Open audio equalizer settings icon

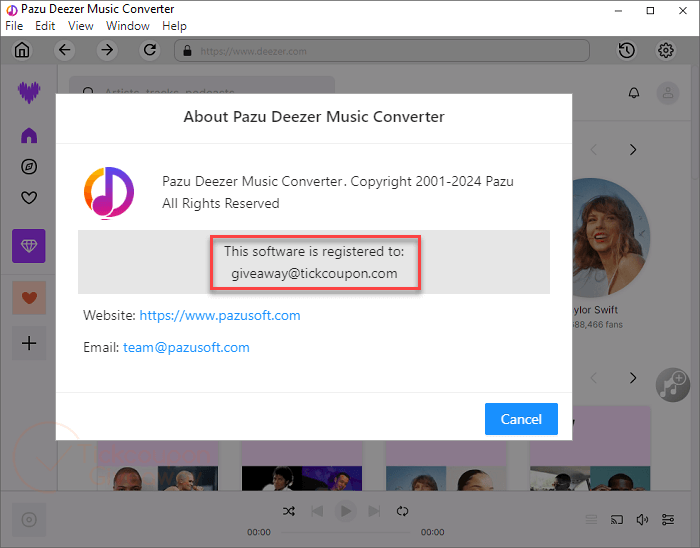[x=668, y=519]
